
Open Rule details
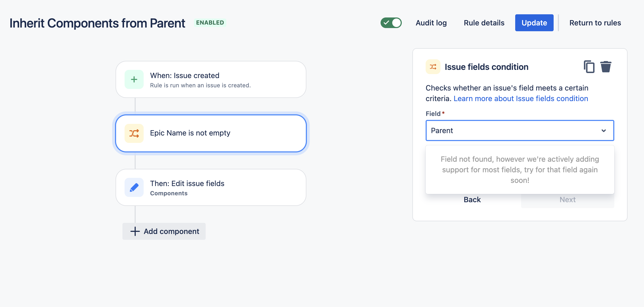coord(484,23)
